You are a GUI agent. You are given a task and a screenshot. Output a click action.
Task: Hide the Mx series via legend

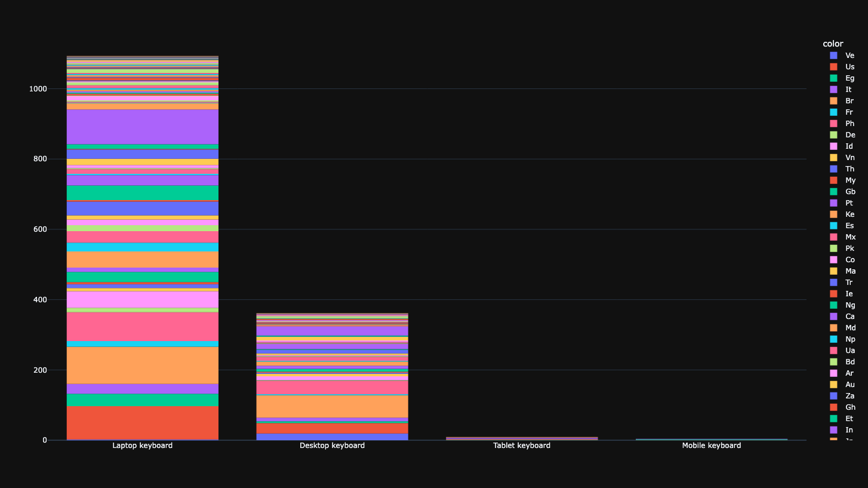[x=842, y=237]
